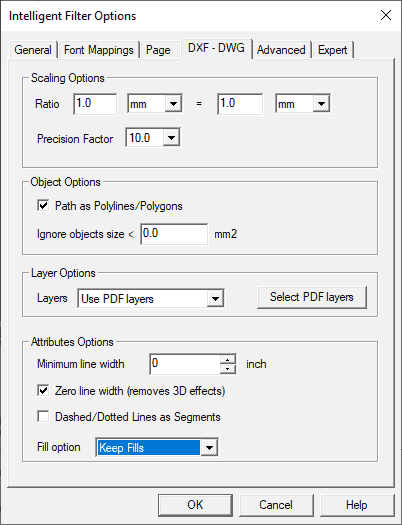Click the Select PDF layers button
402x525 pixels.
click(x=312, y=297)
